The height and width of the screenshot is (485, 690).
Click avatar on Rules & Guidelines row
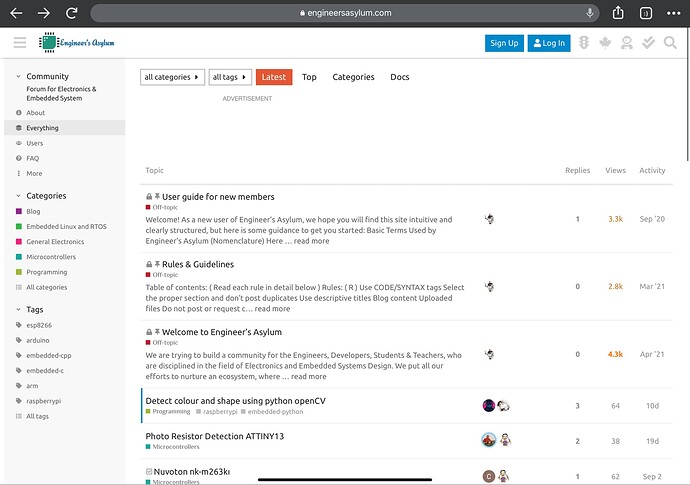pos(489,287)
